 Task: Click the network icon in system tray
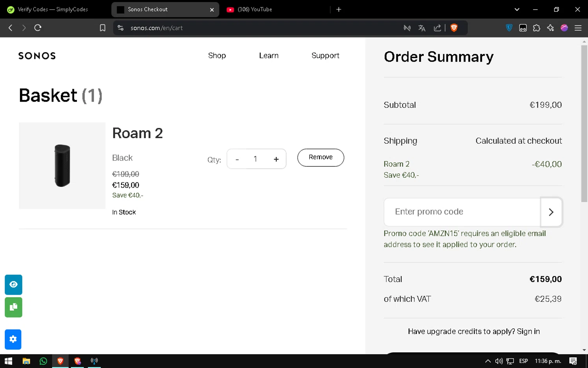[x=510, y=361]
